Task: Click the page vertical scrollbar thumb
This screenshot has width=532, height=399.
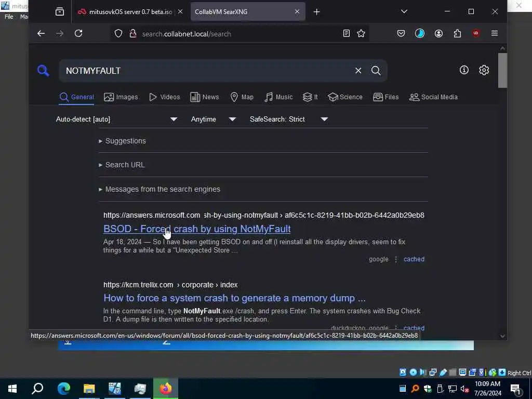Action: (502, 71)
